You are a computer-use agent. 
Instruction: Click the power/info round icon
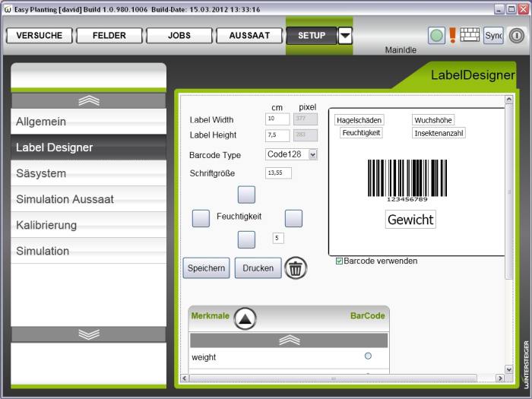[x=516, y=35]
